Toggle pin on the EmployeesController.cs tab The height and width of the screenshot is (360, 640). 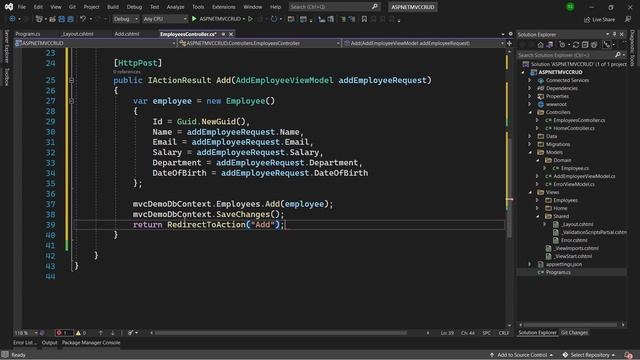click(223, 34)
